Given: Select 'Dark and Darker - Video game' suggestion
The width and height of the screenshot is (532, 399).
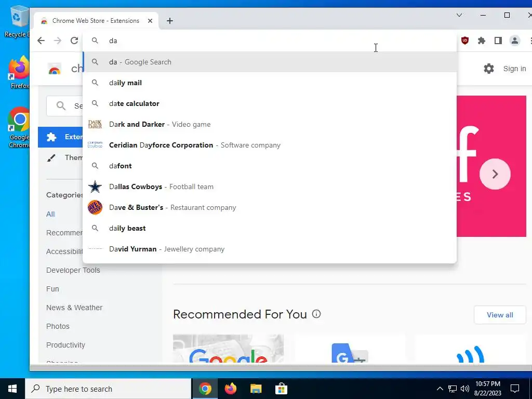Looking at the screenshot, I should click(x=270, y=124).
